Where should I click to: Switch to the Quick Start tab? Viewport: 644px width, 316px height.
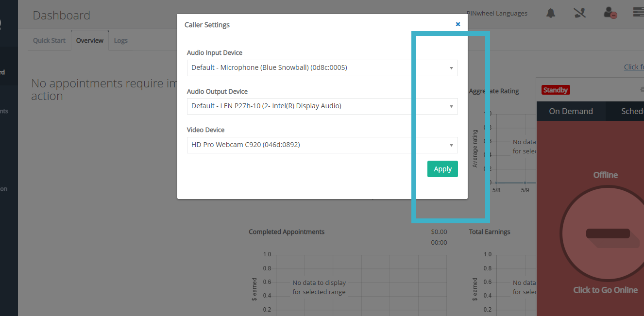(x=49, y=41)
